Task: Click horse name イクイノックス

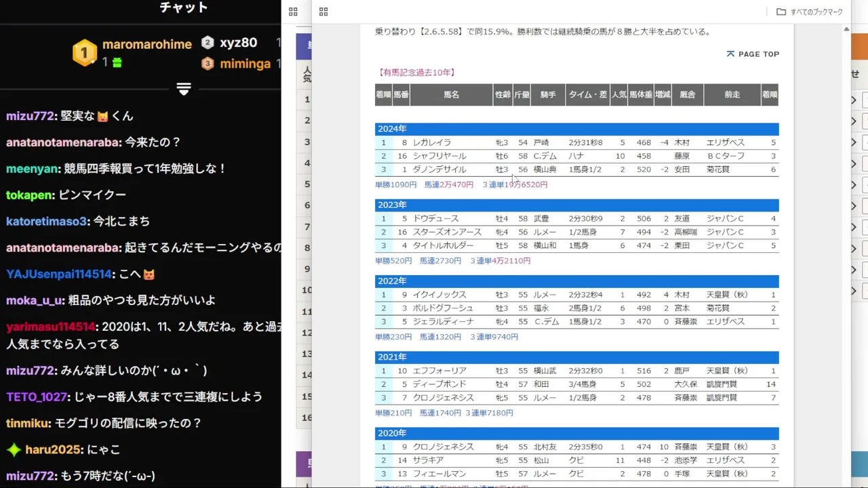Action: pyautogui.click(x=439, y=295)
